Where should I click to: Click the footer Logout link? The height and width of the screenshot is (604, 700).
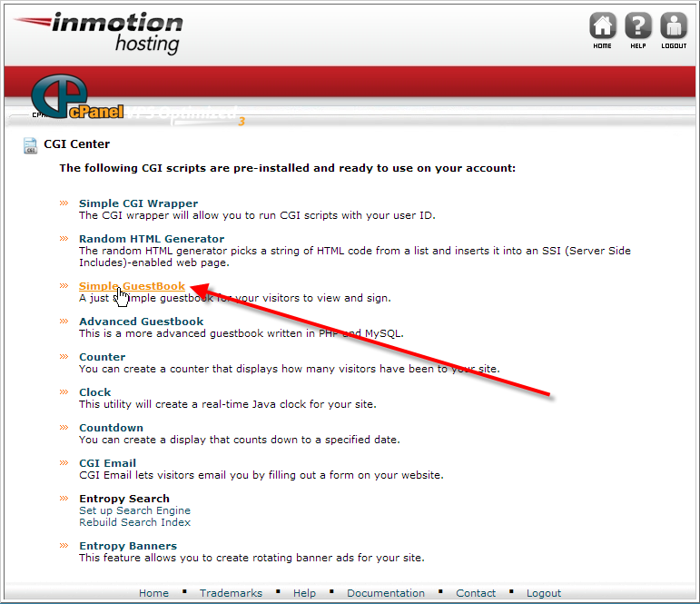tap(544, 593)
